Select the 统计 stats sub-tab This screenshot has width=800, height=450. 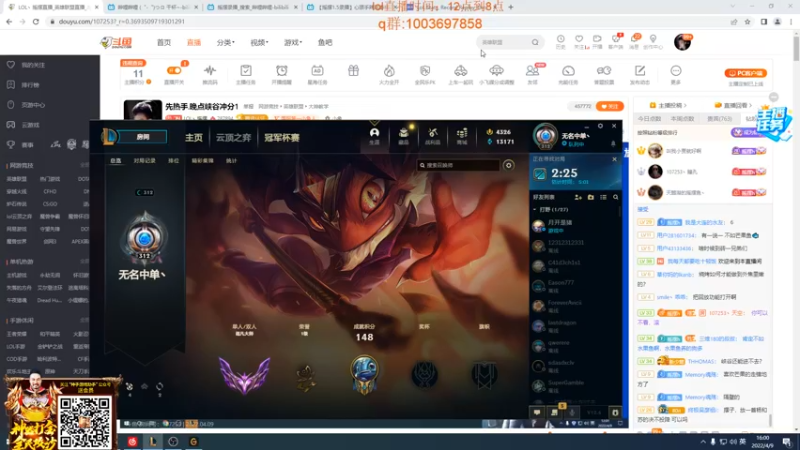[232, 161]
